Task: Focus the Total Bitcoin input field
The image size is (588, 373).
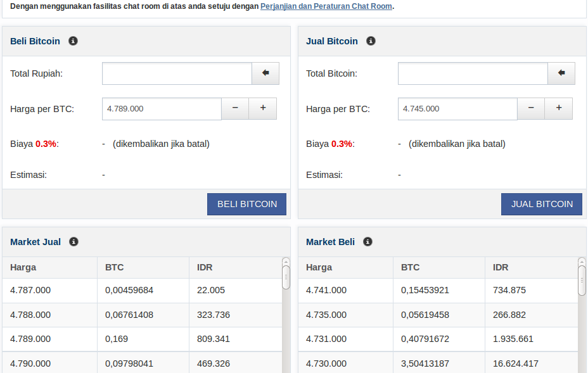Action: coord(473,73)
